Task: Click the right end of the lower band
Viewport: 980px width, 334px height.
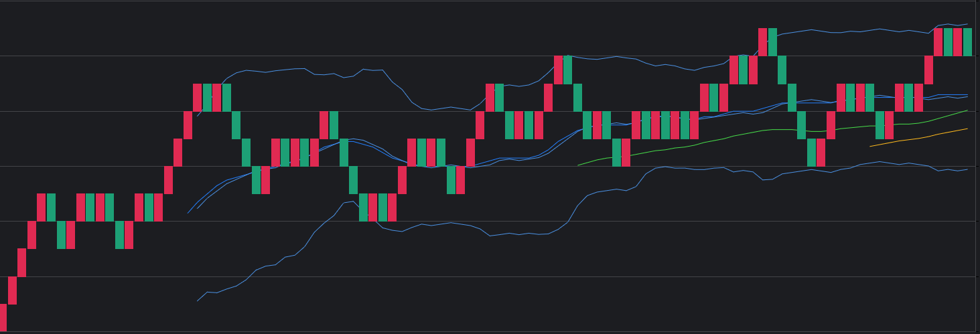Action: click(x=967, y=169)
